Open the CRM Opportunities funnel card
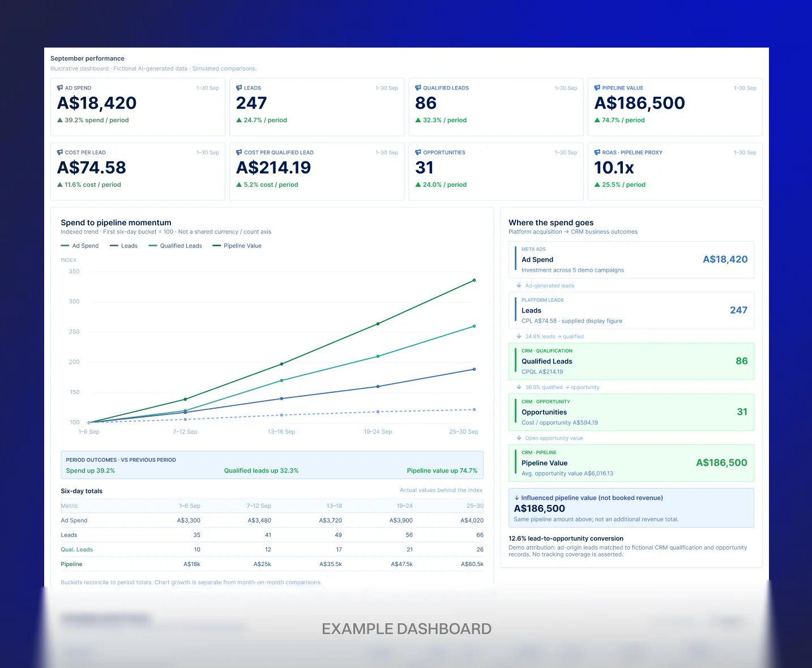The height and width of the screenshot is (668, 812). point(631,412)
